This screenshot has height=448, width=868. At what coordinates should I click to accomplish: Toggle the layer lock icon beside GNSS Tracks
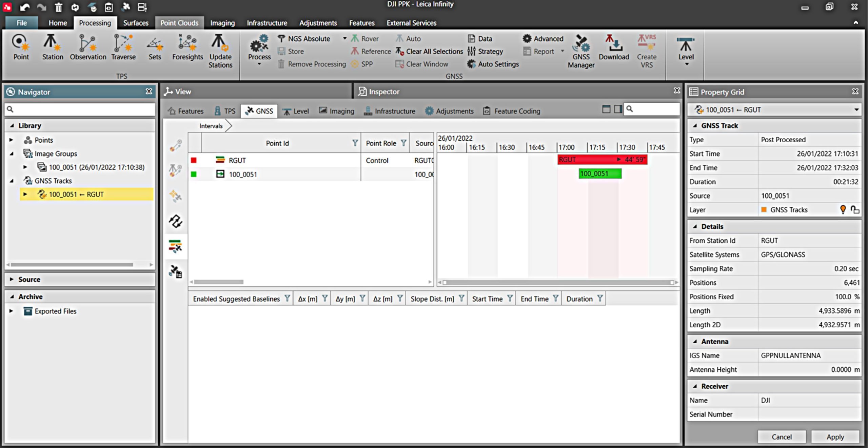[x=855, y=210]
